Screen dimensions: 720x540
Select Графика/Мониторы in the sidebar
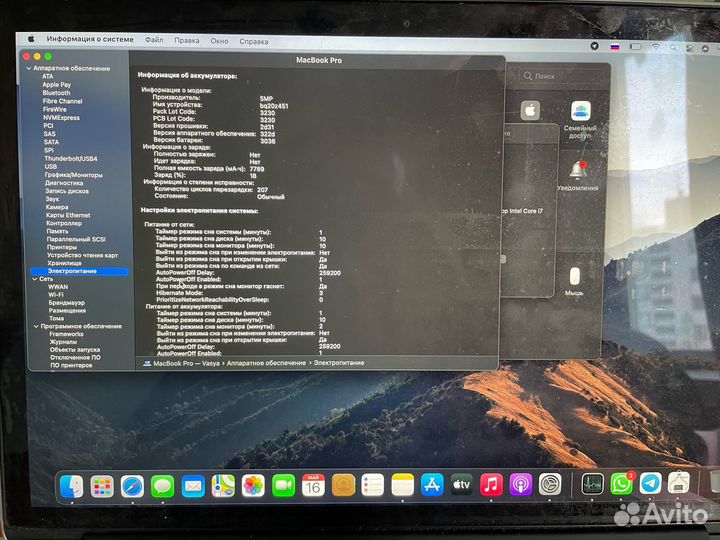(x=73, y=175)
